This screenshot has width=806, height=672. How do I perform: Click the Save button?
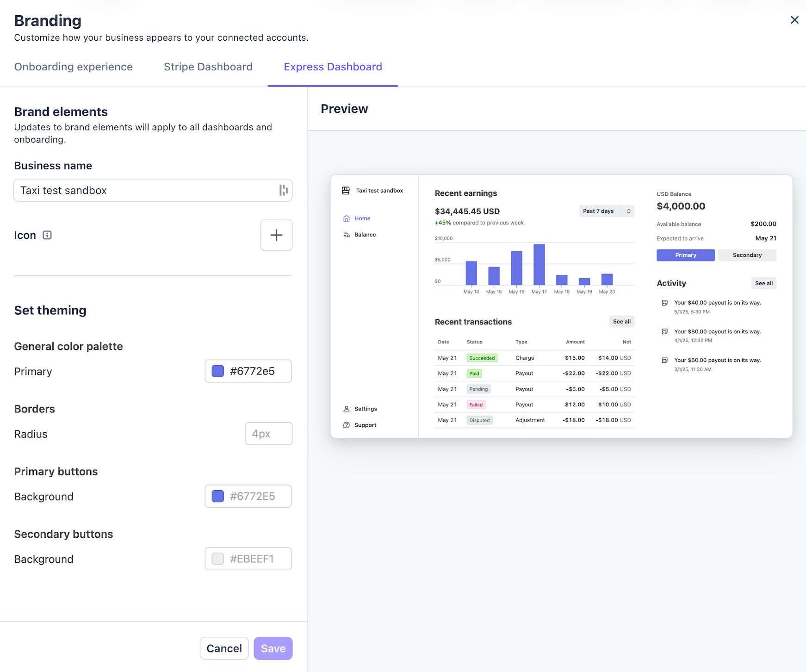pos(273,648)
